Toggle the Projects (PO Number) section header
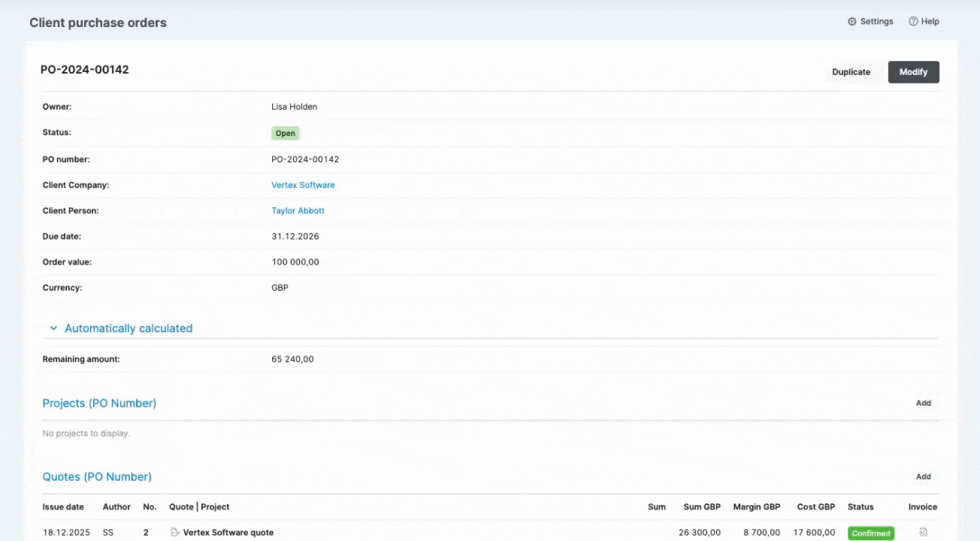Image resolution: width=980 pixels, height=541 pixels. (99, 403)
